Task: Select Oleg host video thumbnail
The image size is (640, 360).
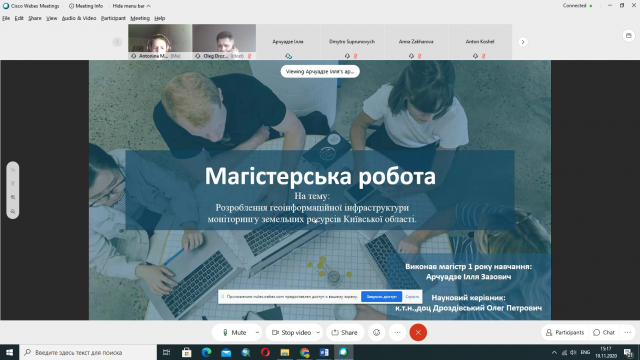Action: pyautogui.click(x=224, y=42)
